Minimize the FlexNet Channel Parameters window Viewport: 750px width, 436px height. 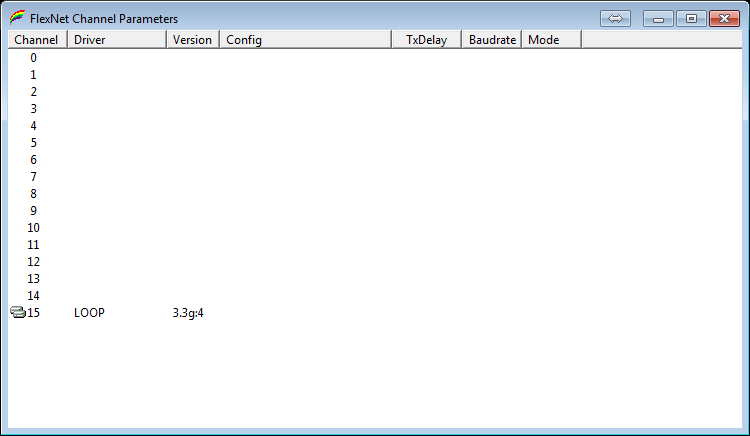(658, 19)
